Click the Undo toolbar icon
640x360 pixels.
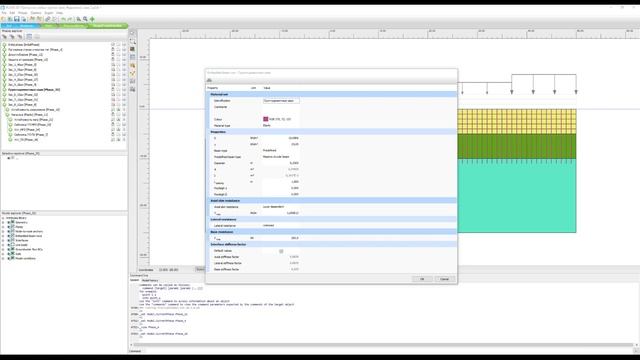63,19
